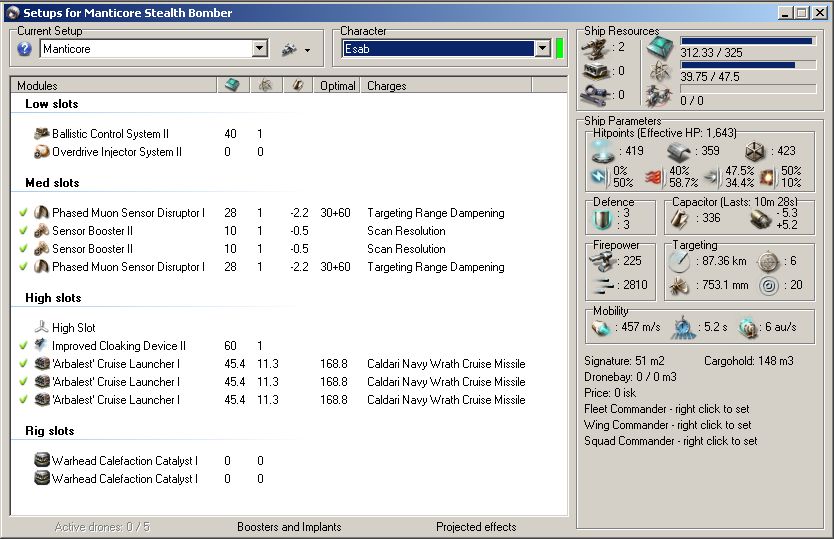Click the warp speed 6 au/s icon
This screenshot has width=834, height=539.
(748, 328)
